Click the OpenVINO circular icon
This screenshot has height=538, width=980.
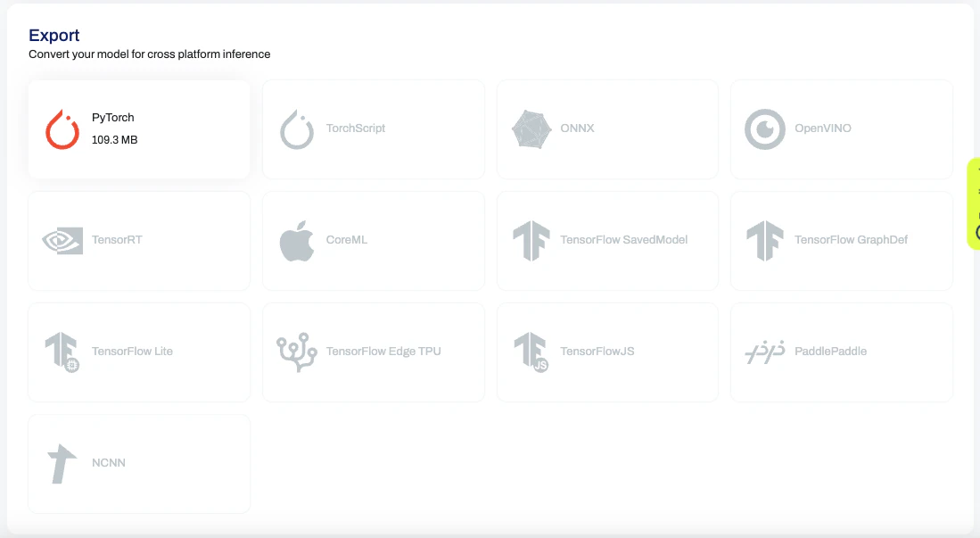[x=765, y=128]
